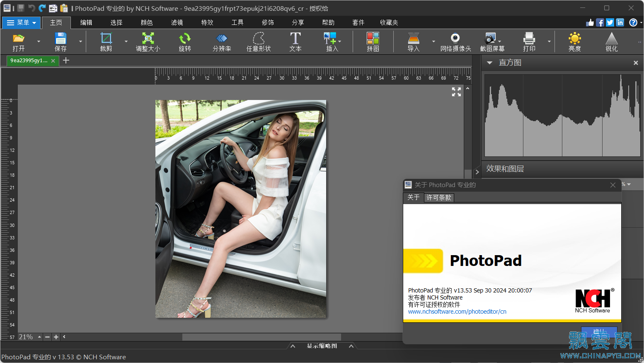Image resolution: width=644 pixels, height=363 pixels.
Task: Open nchsoftware.com/photoeditor/cn link
Action: pyautogui.click(x=457, y=312)
